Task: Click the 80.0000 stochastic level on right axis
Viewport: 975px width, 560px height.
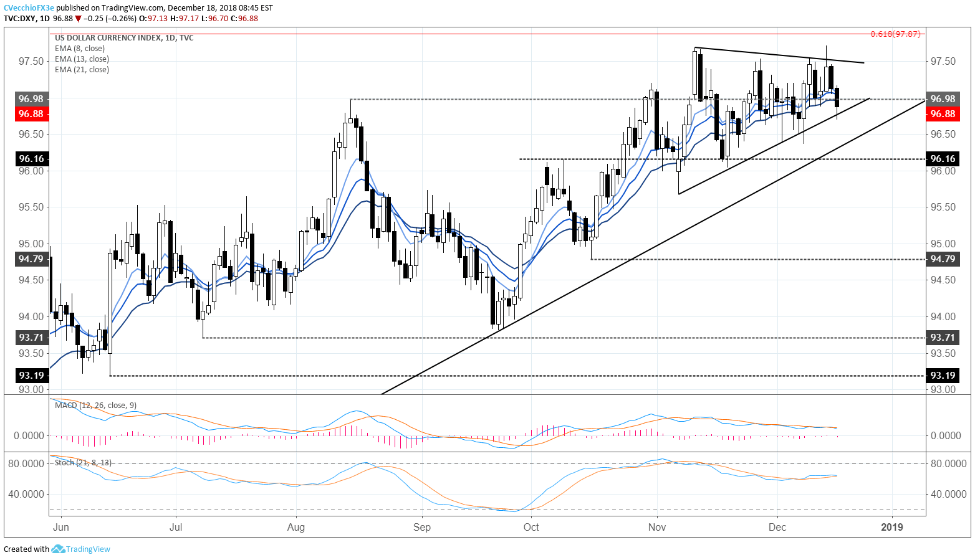Action: tap(949, 463)
